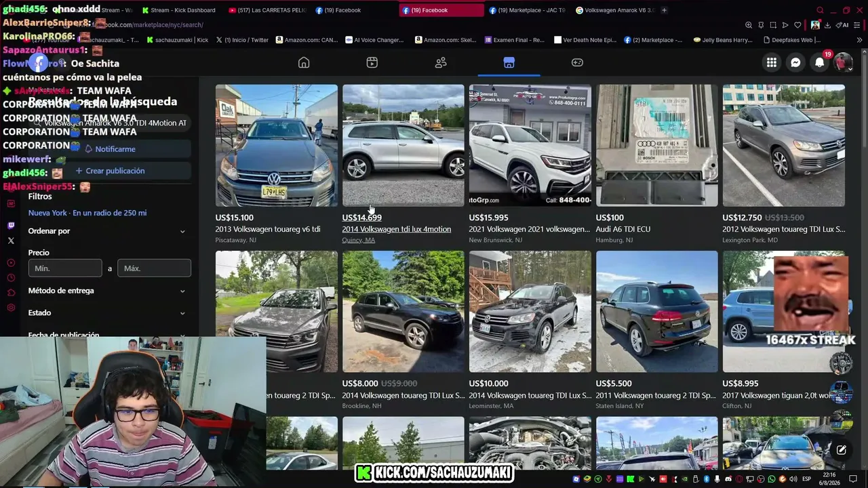
Task: Change the Nueva York 250 mi radius location
Action: point(87,213)
